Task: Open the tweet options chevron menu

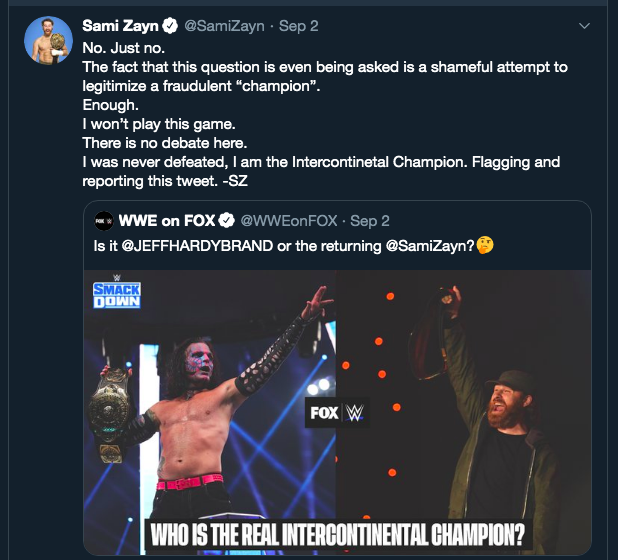Action: coord(585,24)
